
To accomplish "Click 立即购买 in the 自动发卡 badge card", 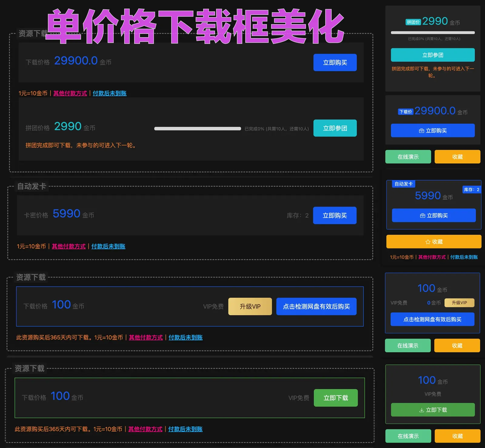I will coord(434,215).
